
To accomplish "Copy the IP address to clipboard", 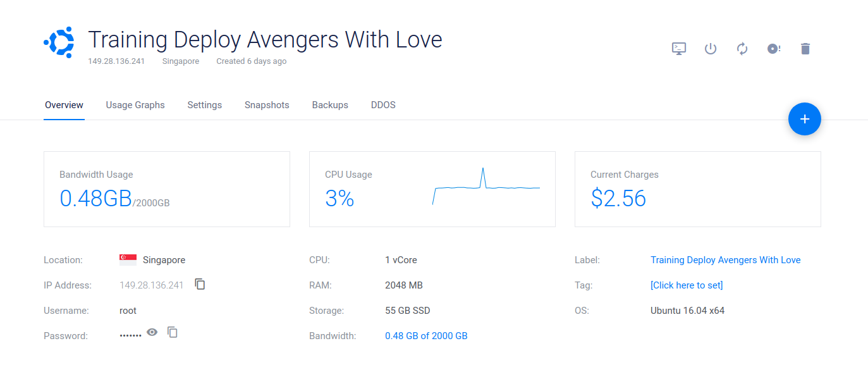I will (x=200, y=284).
